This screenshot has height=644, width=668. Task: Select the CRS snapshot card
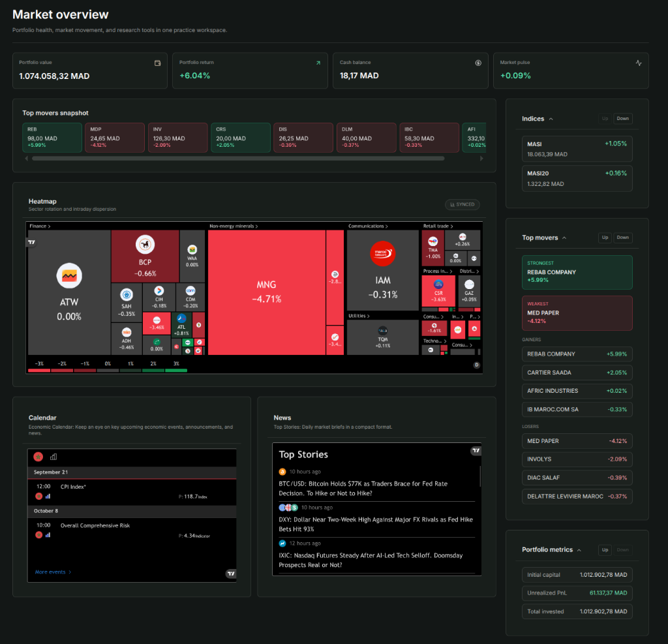[240, 137]
